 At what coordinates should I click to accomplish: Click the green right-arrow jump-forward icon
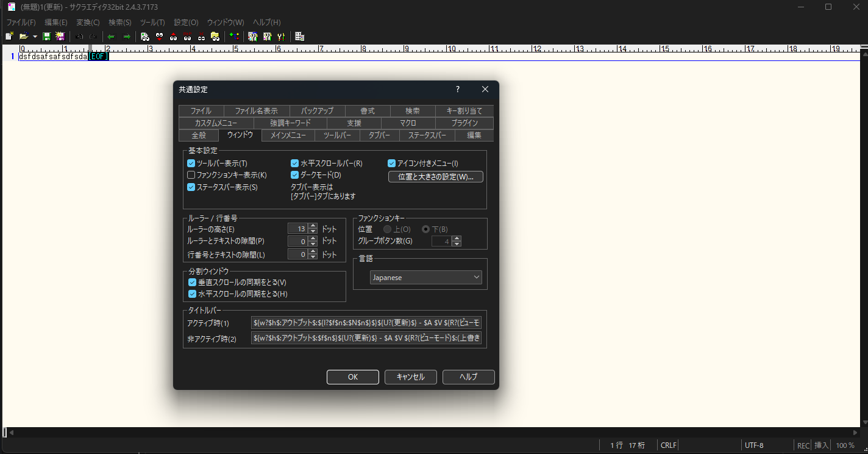pos(127,37)
